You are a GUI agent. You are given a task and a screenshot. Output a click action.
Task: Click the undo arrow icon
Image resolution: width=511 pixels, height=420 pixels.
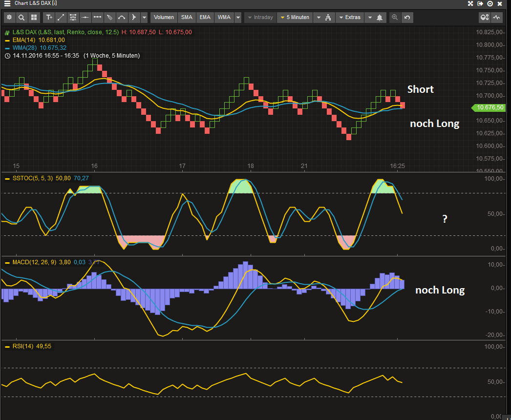[x=407, y=18]
